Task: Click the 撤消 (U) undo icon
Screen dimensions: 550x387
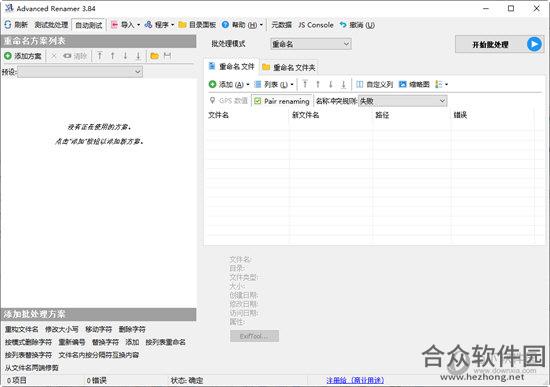Action: click(x=343, y=25)
